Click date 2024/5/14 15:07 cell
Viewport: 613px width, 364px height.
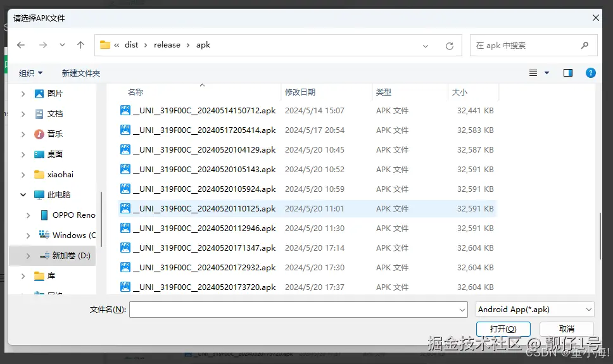click(315, 111)
